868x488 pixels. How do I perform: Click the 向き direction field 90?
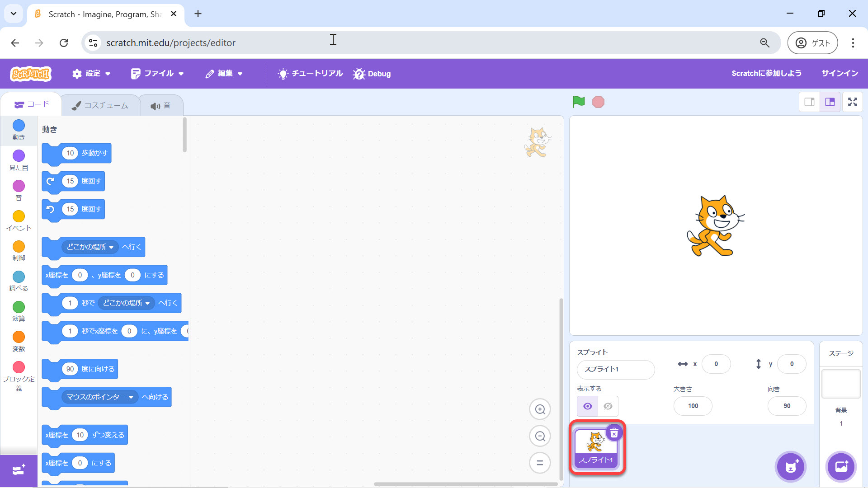click(787, 406)
